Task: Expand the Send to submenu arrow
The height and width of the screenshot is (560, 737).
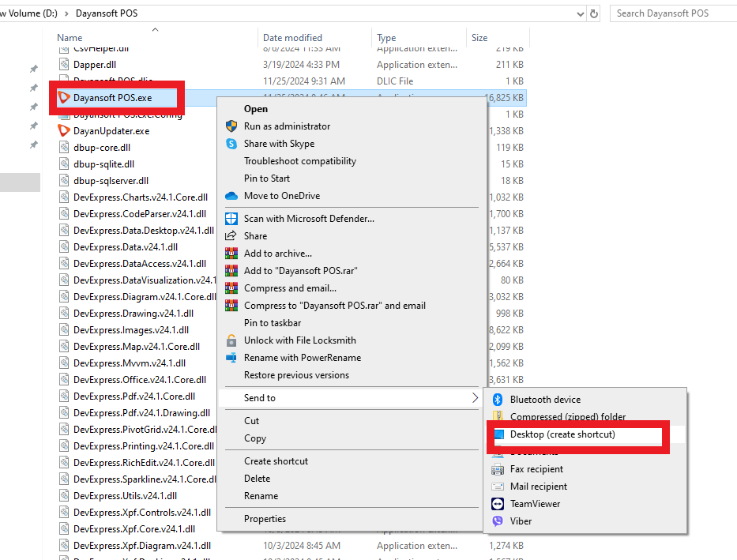Action: click(x=475, y=398)
